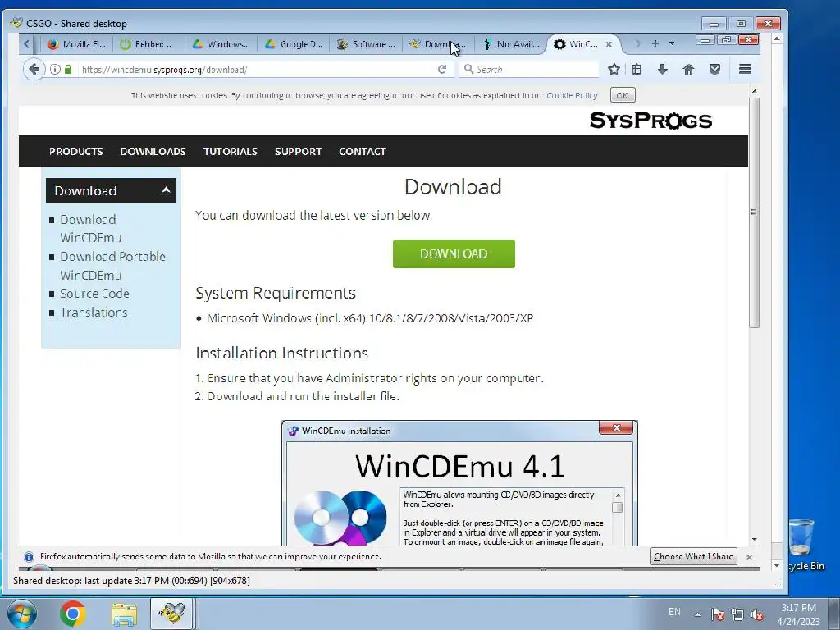Open Firefox hamburger menu
This screenshot has height=630, width=840.
[745, 69]
